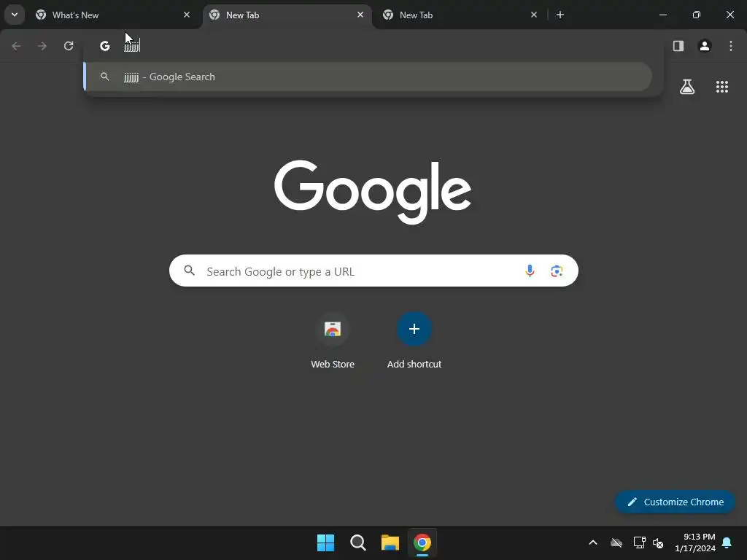Show hidden system tray icons
This screenshot has width=747, height=560.
tap(593, 542)
